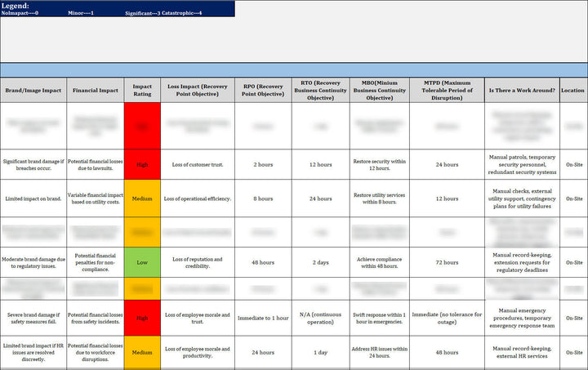
Task: Select the 'Loss of customer trust.' cell
Action: tap(198, 164)
